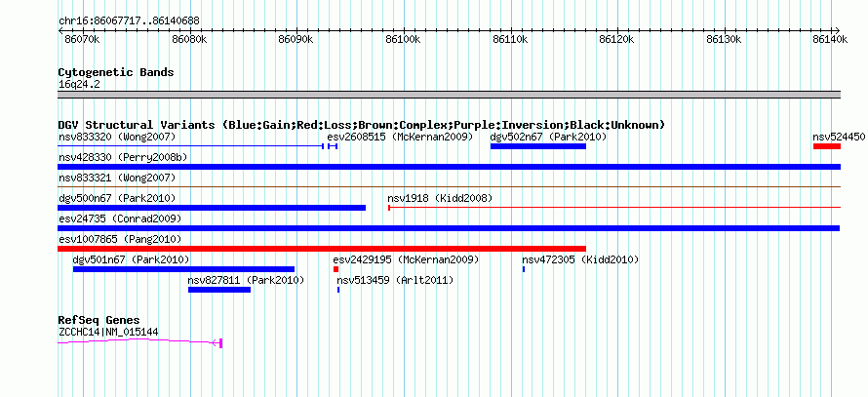Click the 86090k ruler label
868x397 pixels.
pos(296,39)
